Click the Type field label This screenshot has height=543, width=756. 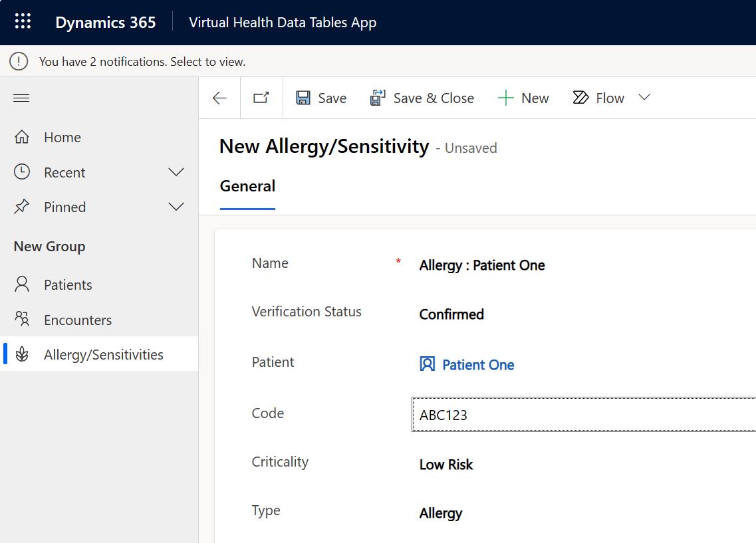pyautogui.click(x=266, y=510)
